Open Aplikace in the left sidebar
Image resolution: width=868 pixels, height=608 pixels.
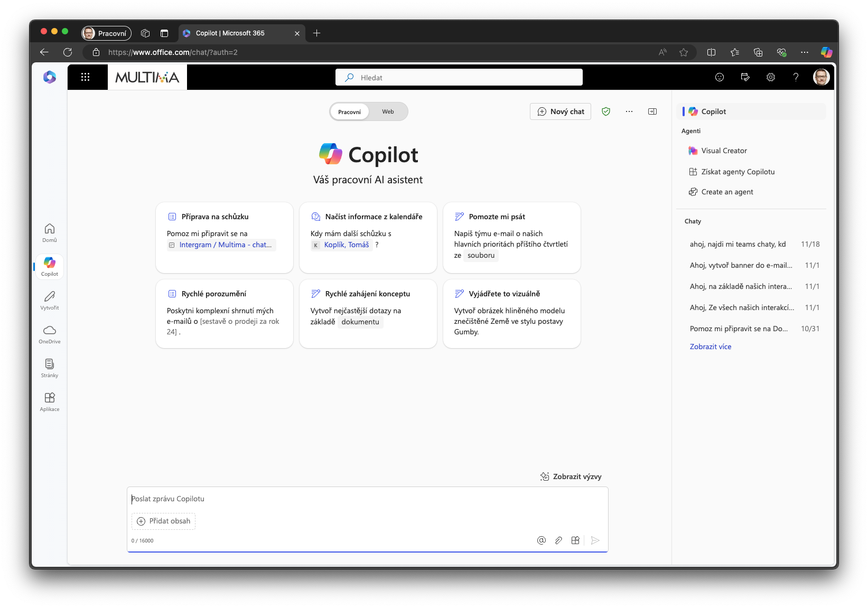coord(50,401)
